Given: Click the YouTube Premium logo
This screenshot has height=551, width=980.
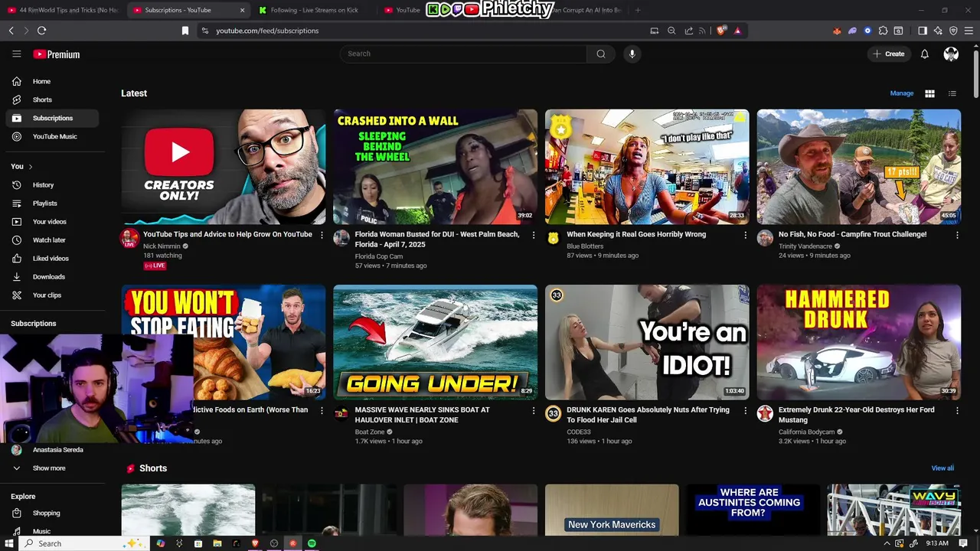Looking at the screenshot, I should tap(57, 54).
